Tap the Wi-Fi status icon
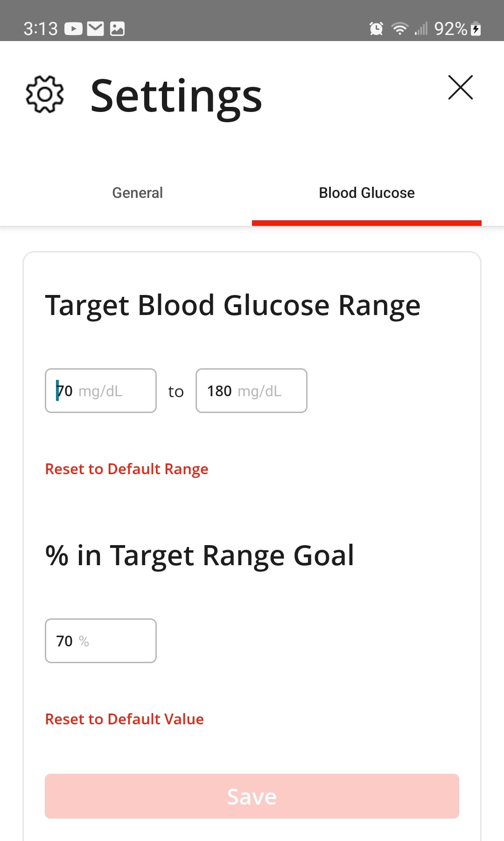The image size is (504, 841). click(x=400, y=29)
